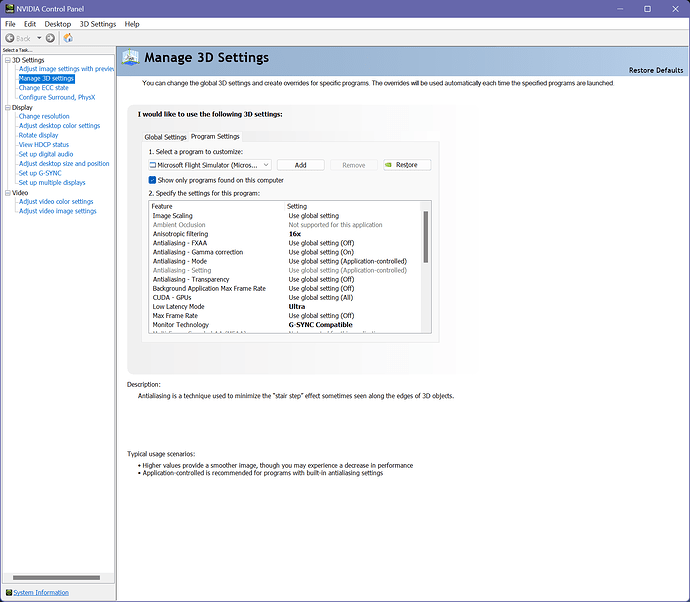The image size is (690, 602).
Task: Open the Desktop menu
Action: [x=58, y=23]
